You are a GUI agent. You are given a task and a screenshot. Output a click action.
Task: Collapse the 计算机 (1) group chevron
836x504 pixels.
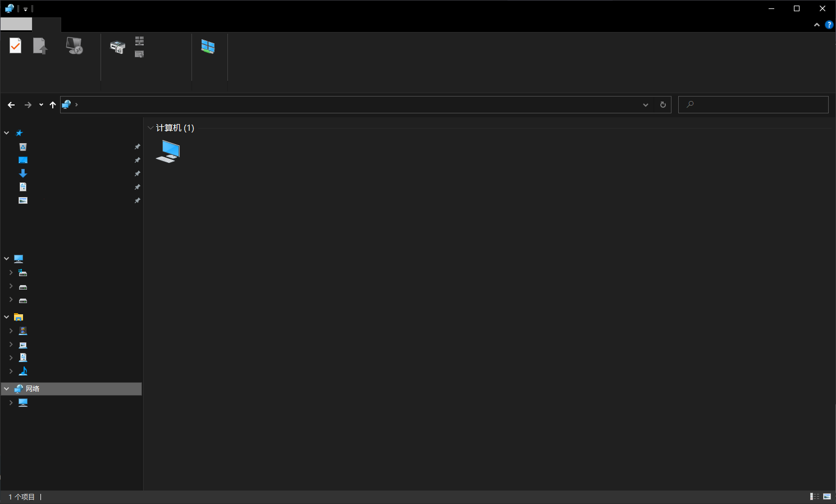150,128
